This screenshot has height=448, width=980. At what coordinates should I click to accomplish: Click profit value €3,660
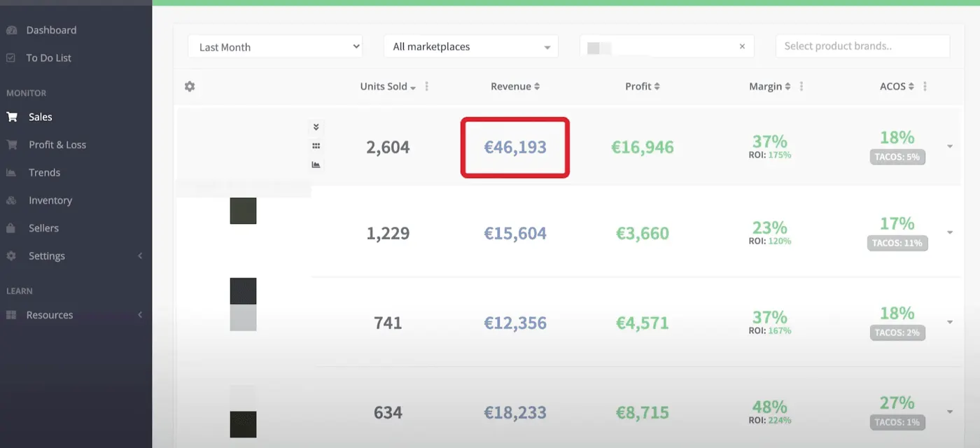click(643, 234)
